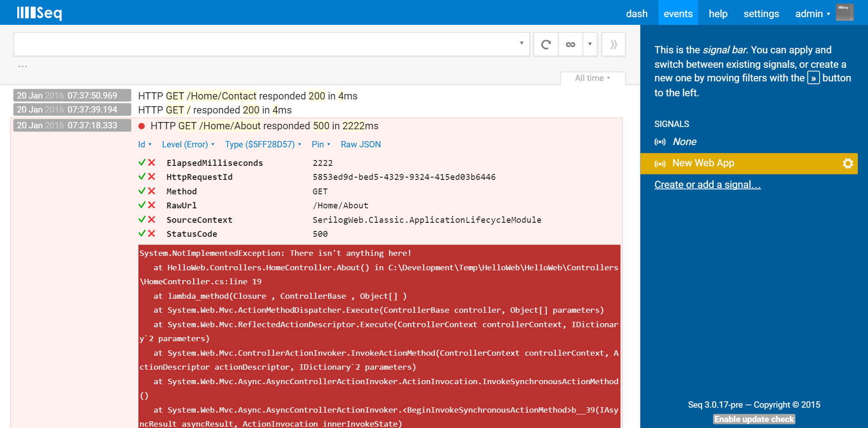Filter matching HttpRequestId with checkmark
Image resolution: width=868 pixels, height=428 pixels.
(142, 176)
